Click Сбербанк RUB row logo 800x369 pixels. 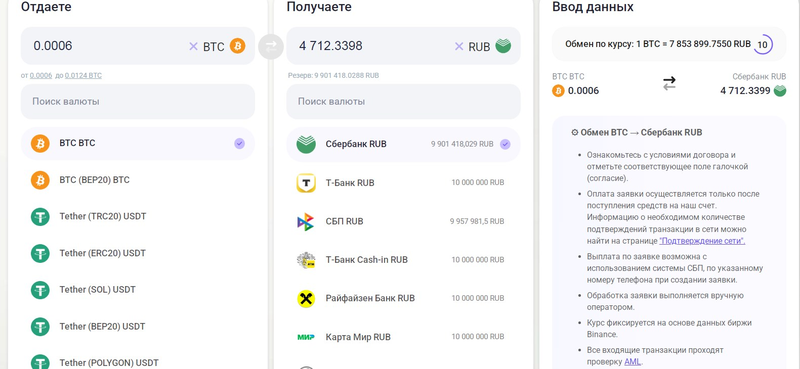click(x=306, y=144)
